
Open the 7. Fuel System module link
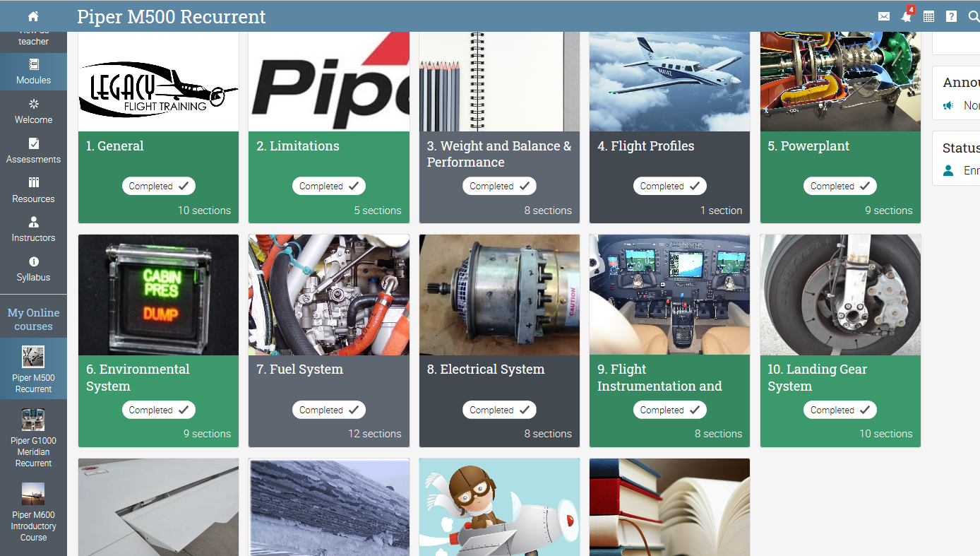point(299,369)
